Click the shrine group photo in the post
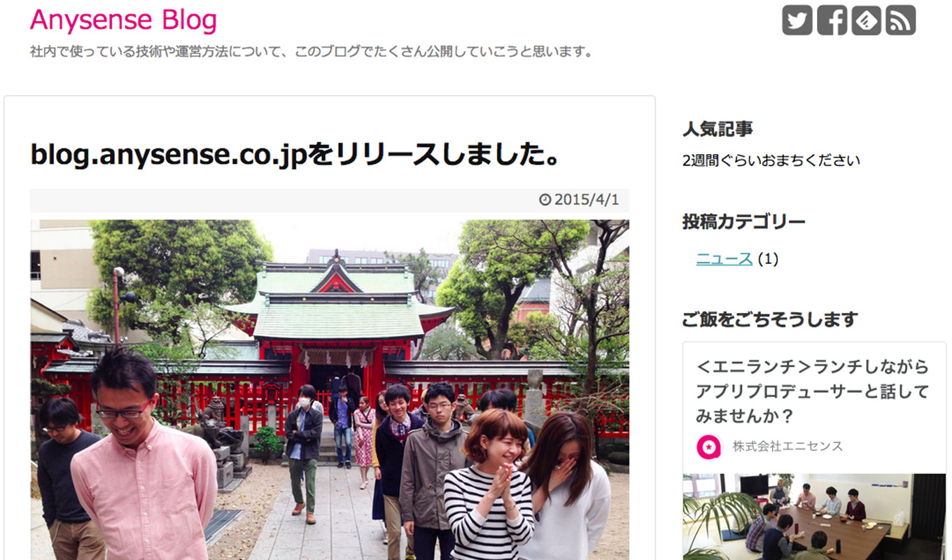This screenshot has height=560, width=952. [330, 390]
